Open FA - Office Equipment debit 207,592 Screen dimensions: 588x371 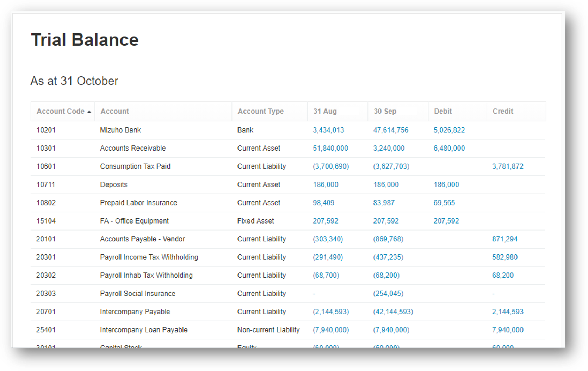coord(446,221)
